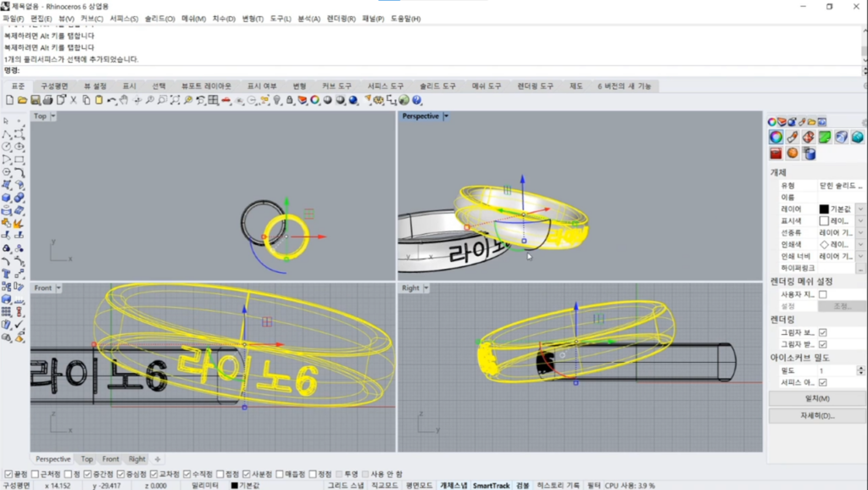The height and width of the screenshot is (490, 868).
Task: Open Options with the gear icon
Action: click(x=379, y=100)
